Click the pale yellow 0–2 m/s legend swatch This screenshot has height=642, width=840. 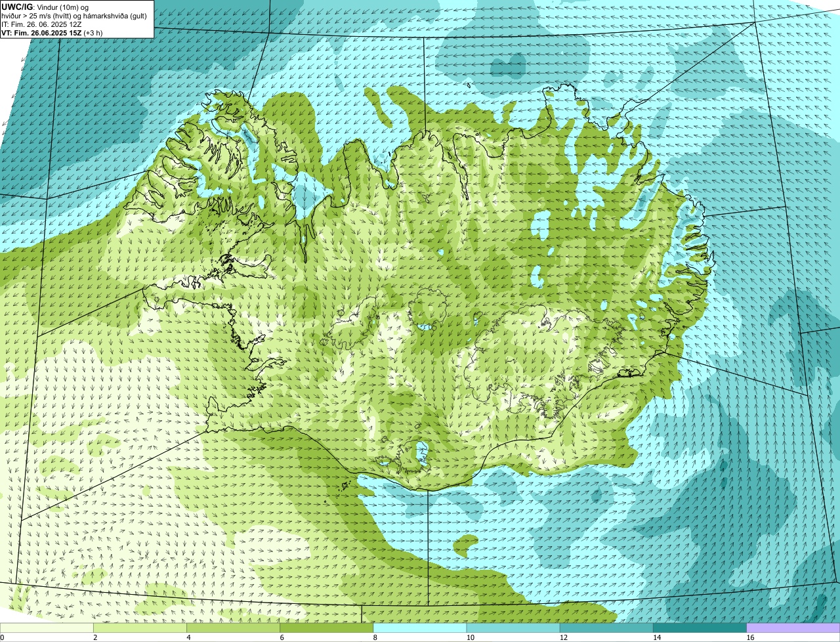(47, 628)
